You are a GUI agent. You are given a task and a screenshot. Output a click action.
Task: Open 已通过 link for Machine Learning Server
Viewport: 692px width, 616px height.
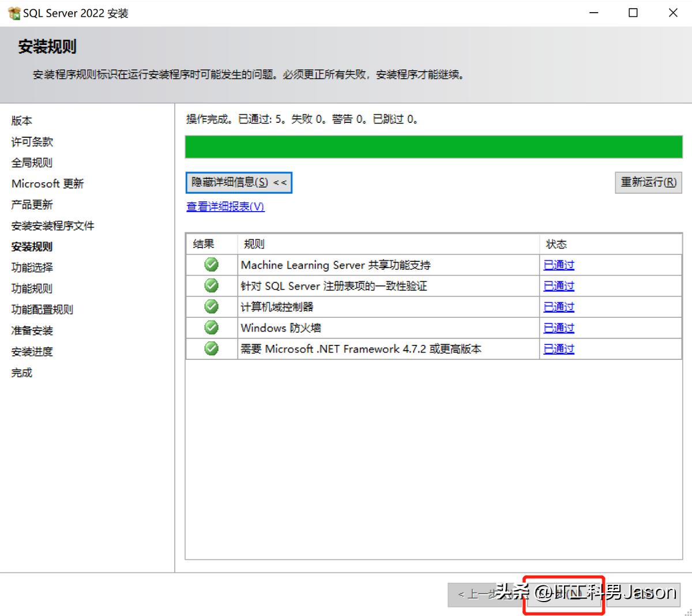(x=558, y=265)
